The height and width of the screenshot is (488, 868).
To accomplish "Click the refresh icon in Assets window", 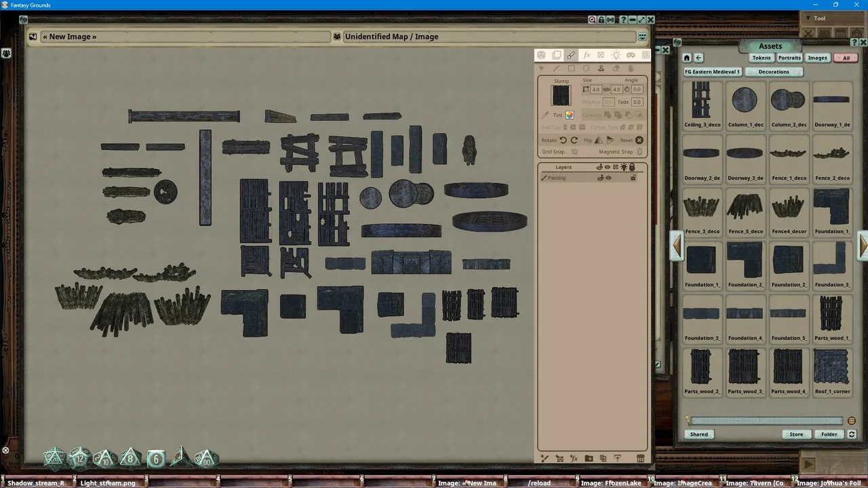I will click(852, 434).
